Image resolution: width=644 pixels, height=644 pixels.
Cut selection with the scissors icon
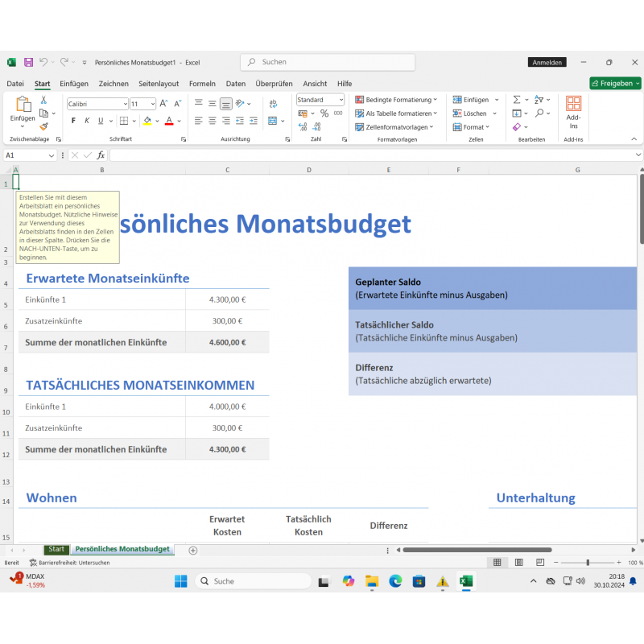pos(44,100)
